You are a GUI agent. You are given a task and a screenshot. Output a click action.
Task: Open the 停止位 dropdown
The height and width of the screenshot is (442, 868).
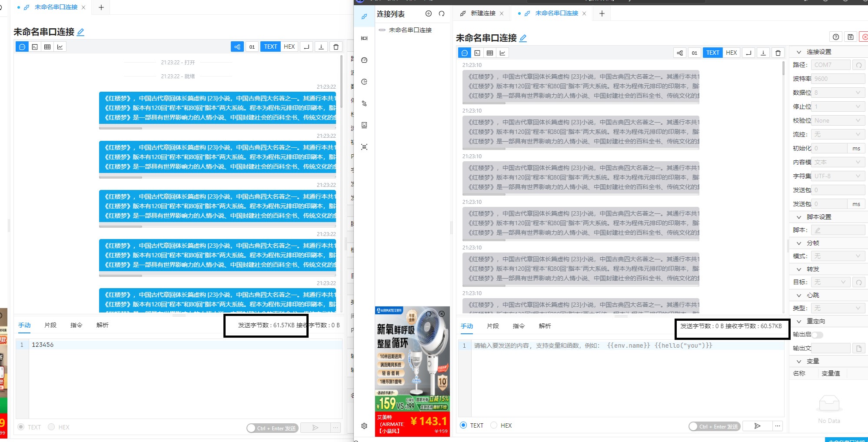coord(838,106)
